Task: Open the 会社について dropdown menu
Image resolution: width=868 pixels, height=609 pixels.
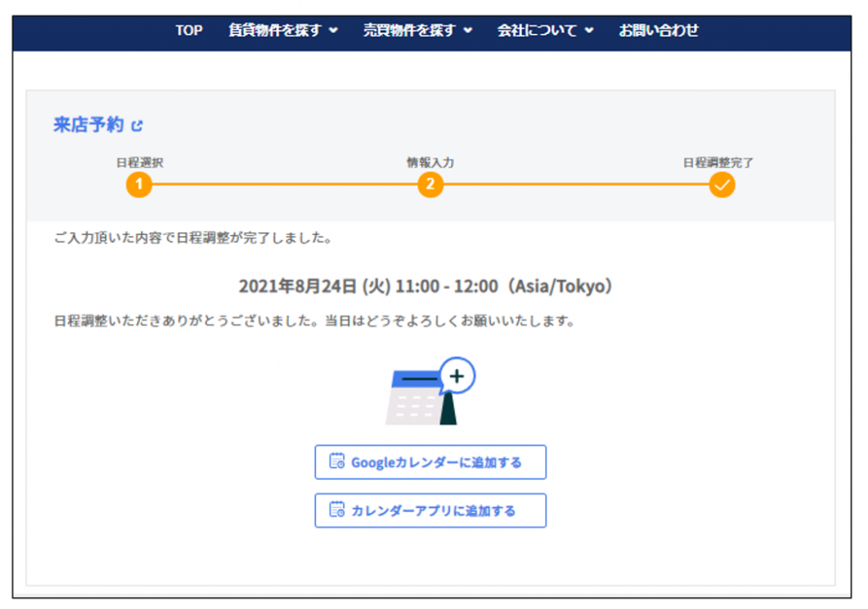Action: pyautogui.click(x=541, y=31)
